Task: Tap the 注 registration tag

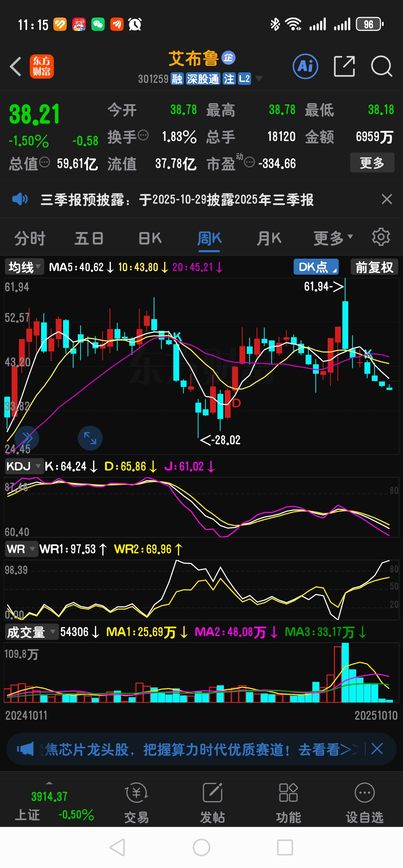Action: point(229,79)
